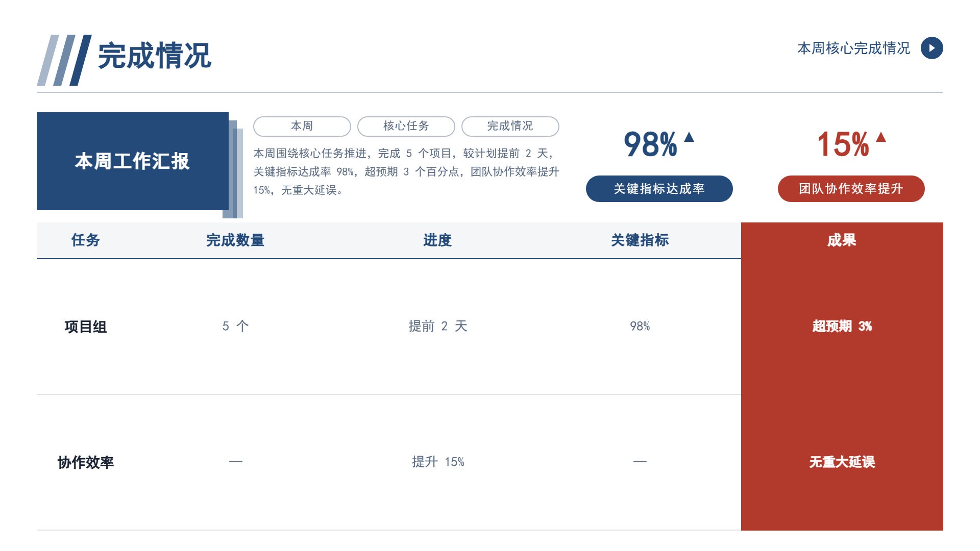Click the 本周工作汇报 blue title block

[133, 161]
